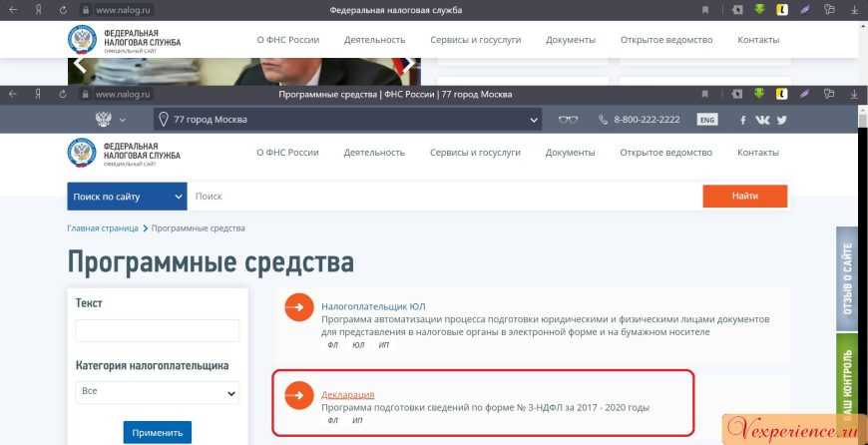Click the www.nalog.ru address in upper window
Screen dimensions: 868x445
tap(124, 10)
